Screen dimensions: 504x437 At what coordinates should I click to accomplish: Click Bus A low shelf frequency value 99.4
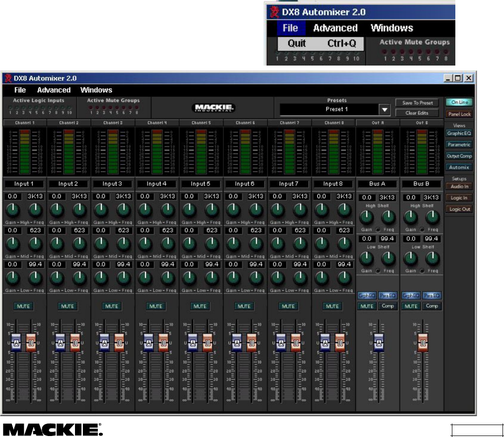click(387, 239)
